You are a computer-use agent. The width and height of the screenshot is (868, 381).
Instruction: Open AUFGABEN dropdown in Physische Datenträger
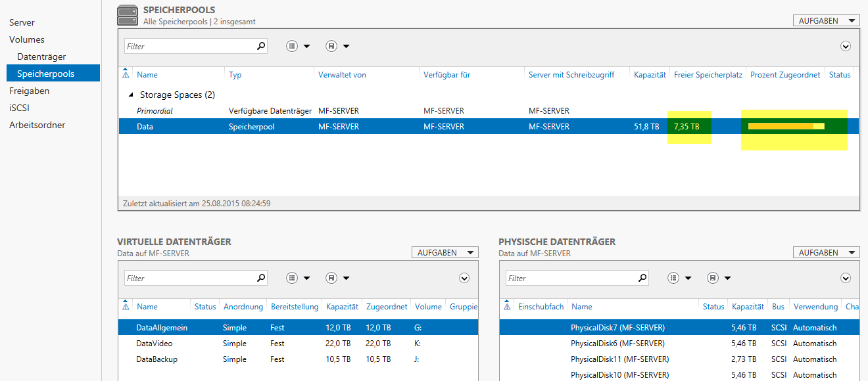[x=826, y=252]
